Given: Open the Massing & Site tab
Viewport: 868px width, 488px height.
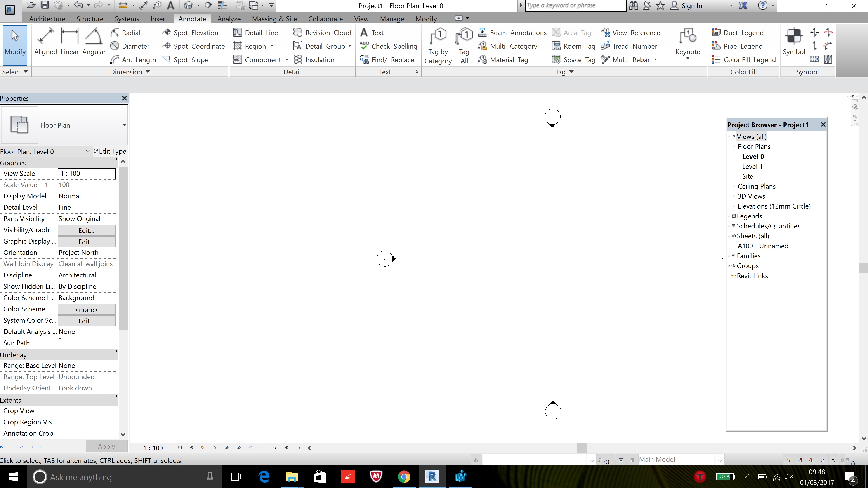Looking at the screenshot, I should 274,19.
